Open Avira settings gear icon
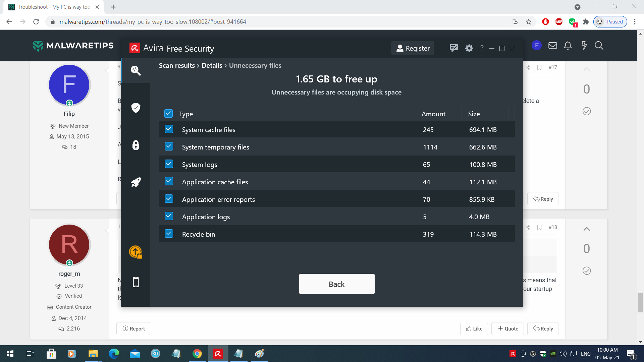644x362 pixels. [x=469, y=48]
